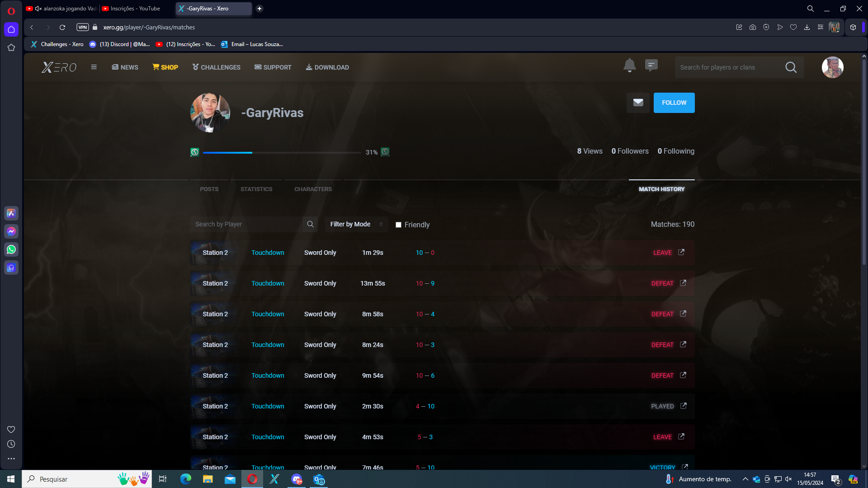Click the search icon in the top search bar
Image resolution: width=868 pixels, height=488 pixels.
pyautogui.click(x=791, y=67)
